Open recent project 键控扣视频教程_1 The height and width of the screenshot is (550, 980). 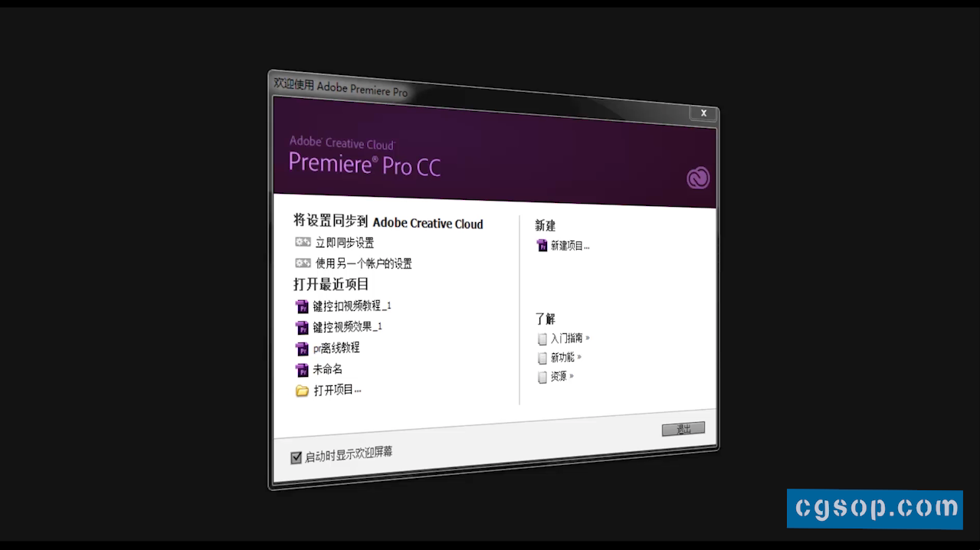tap(352, 306)
